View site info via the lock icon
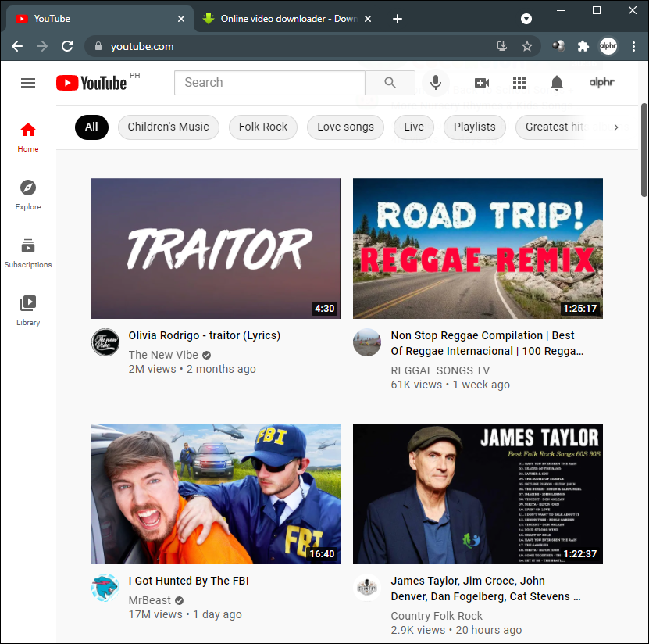This screenshot has height=644, width=649. pos(98,46)
